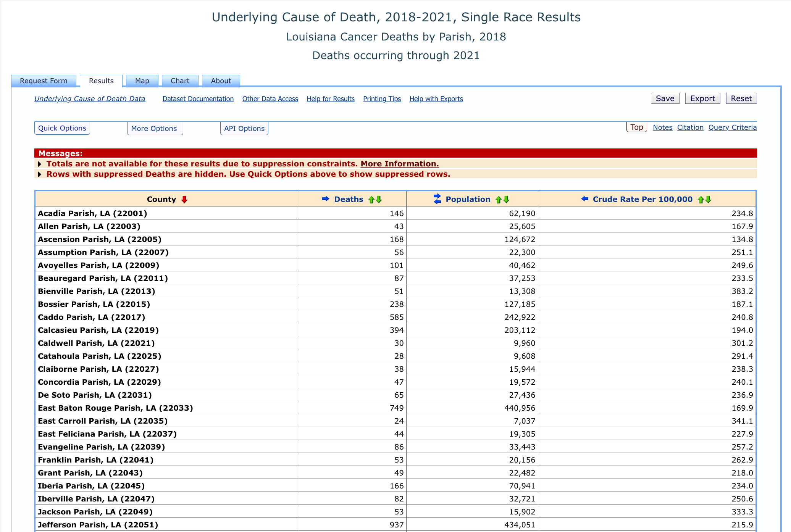
Task: Click the Top anchor button
Action: (x=637, y=127)
